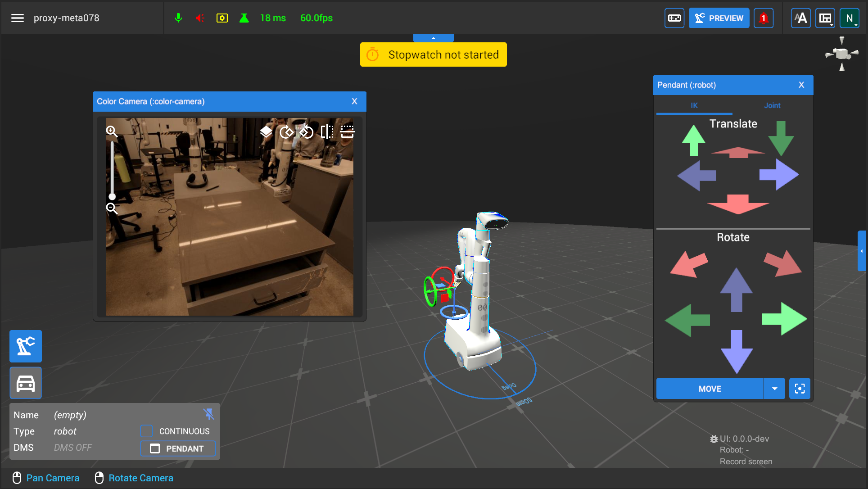Click the Record screen link

(746, 462)
